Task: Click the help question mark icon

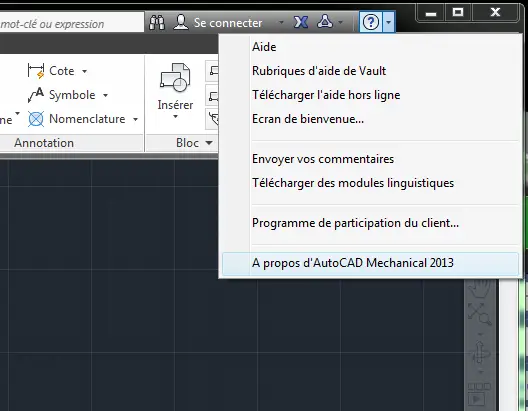Action: coord(371,22)
